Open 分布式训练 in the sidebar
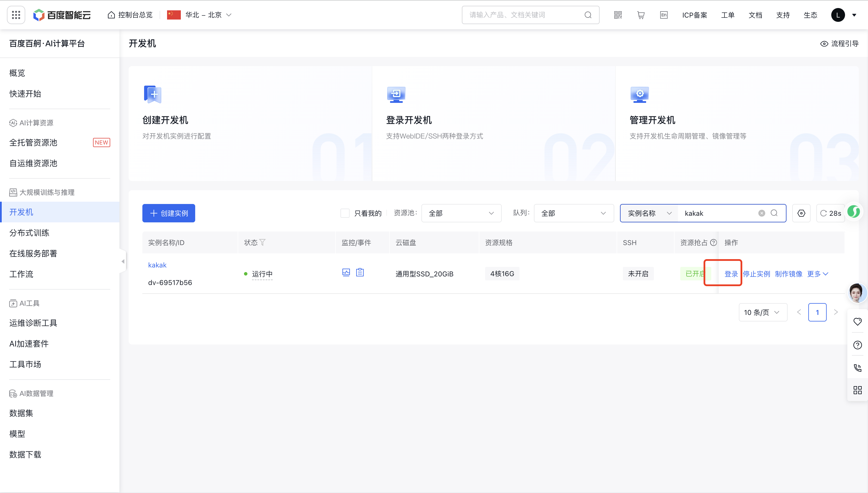 tap(30, 233)
